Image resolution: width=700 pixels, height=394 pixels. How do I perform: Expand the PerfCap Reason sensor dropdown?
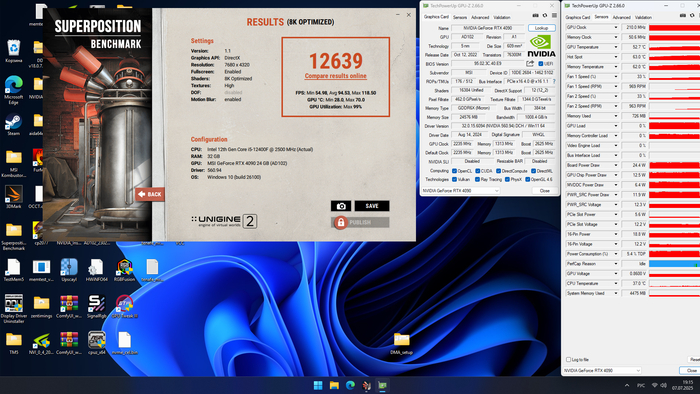[x=616, y=264]
